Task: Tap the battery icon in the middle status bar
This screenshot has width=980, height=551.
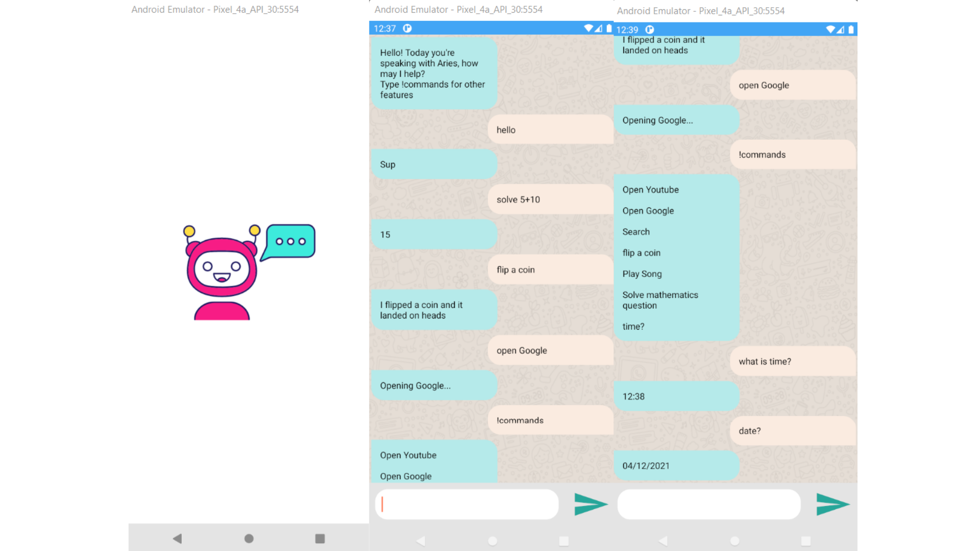Action: (x=608, y=29)
